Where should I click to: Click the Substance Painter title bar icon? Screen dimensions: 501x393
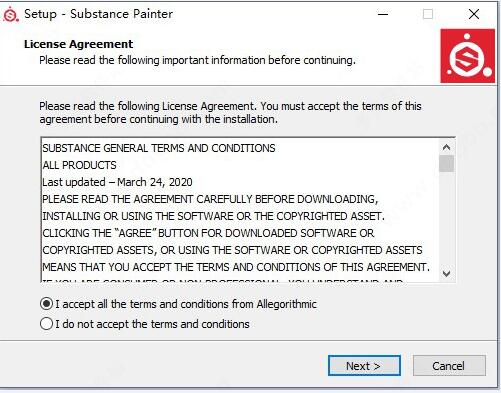click(x=11, y=14)
